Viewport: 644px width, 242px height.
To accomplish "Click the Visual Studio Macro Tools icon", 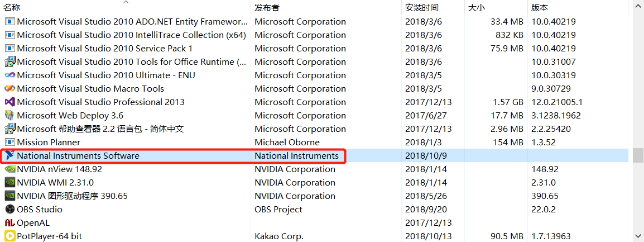I will [x=9, y=89].
